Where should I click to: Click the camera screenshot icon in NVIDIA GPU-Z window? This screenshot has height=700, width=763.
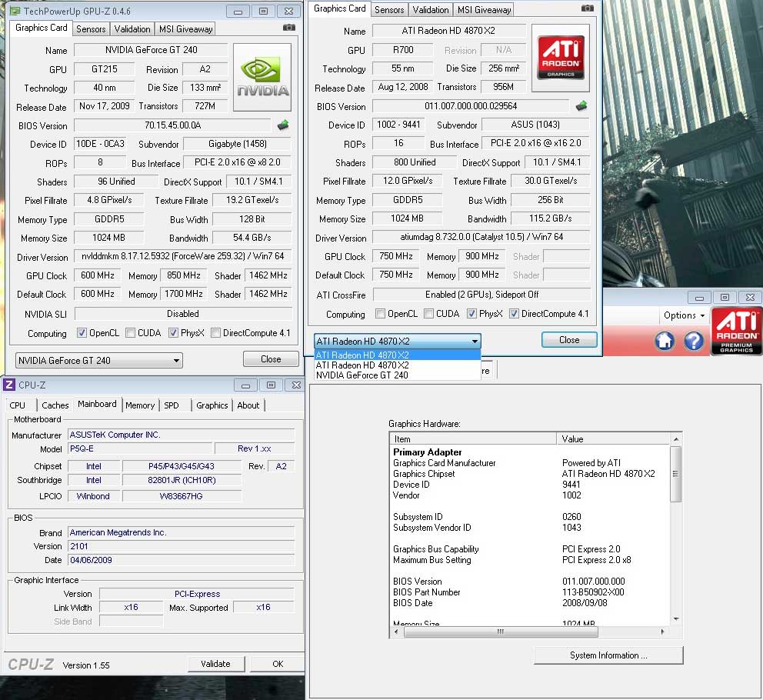point(289,28)
